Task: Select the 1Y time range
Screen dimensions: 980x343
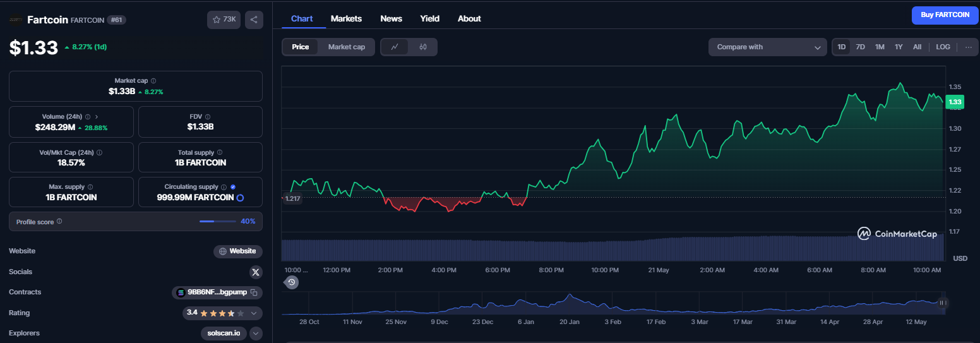Action: pyautogui.click(x=899, y=47)
